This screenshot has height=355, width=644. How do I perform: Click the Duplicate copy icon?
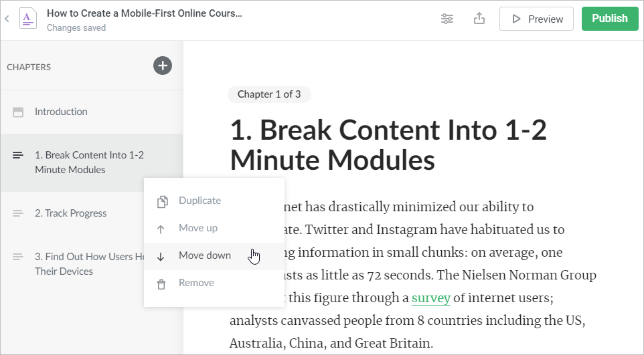pos(161,201)
